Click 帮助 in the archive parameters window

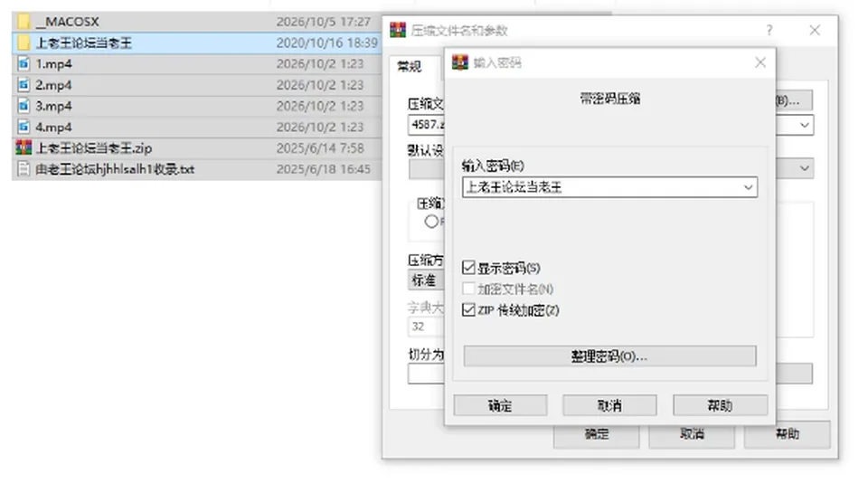788,434
